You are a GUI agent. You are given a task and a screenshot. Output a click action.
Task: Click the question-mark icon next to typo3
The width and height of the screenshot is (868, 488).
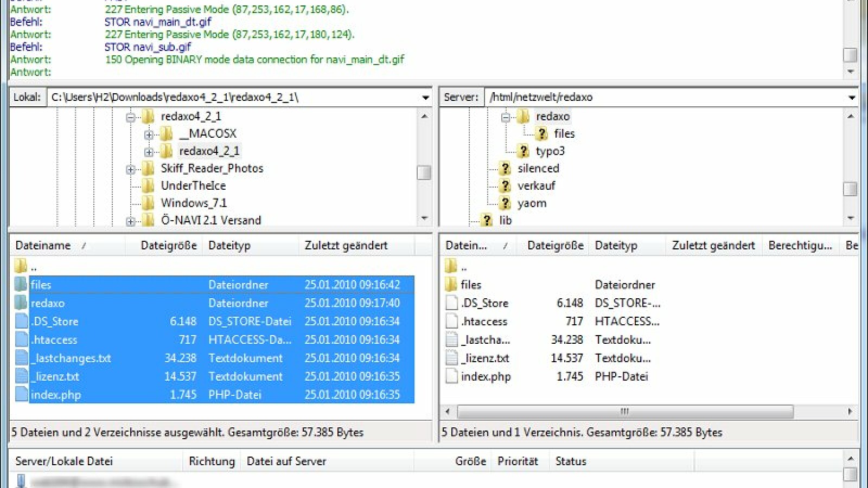pos(523,151)
